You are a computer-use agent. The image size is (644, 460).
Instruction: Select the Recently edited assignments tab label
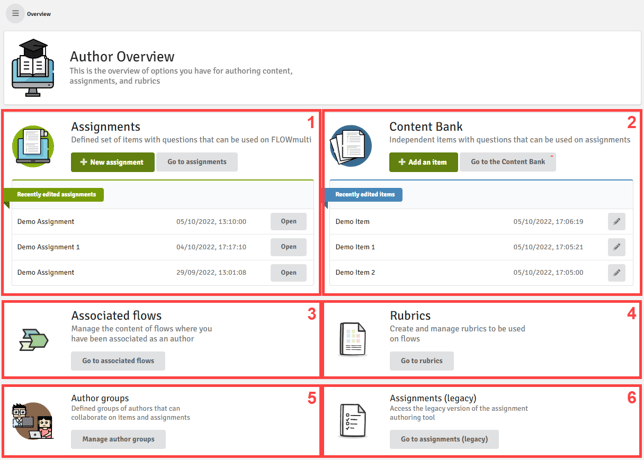(56, 194)
